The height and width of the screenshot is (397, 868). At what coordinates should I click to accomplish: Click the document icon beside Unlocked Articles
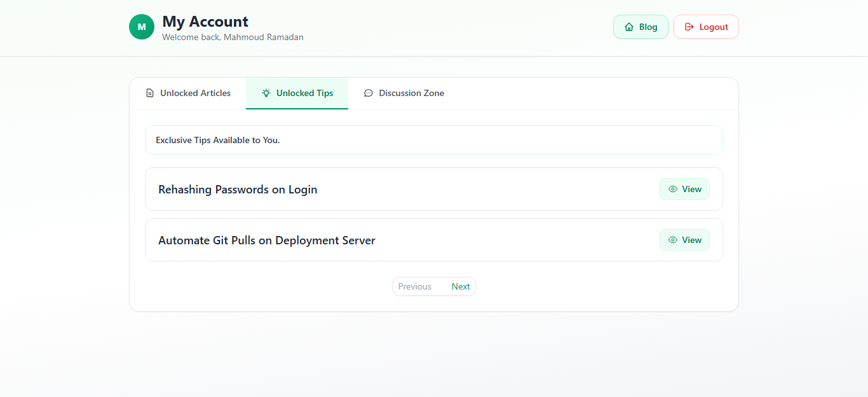(x=150, y=93)
